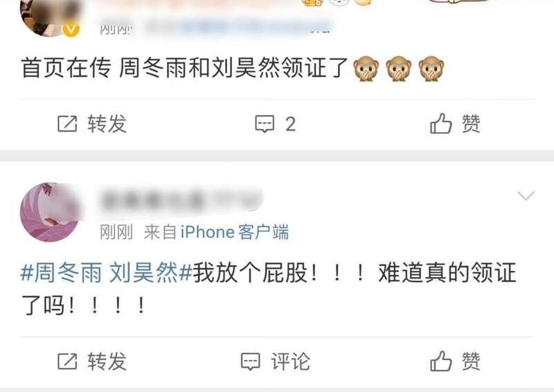Screen dimensions: 554x392
Task: Tap 赞 label on second post
Action: point(471,362)
